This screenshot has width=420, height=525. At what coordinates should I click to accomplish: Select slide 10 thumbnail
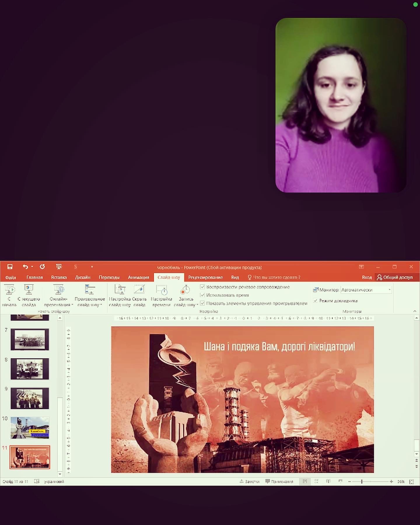(30, 428)
